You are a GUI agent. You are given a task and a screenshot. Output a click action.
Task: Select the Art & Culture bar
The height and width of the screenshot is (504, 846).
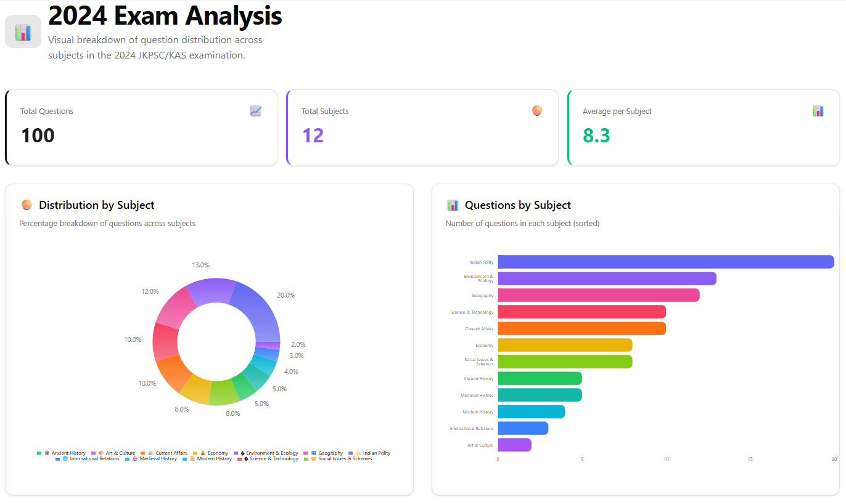(514, 445)
